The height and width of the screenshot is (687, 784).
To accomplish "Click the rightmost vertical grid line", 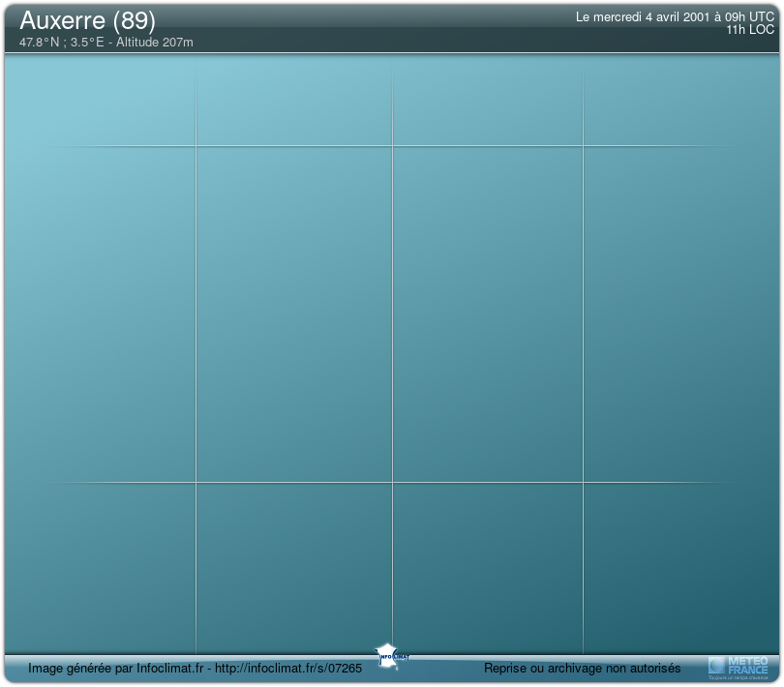I will (583, 310).
